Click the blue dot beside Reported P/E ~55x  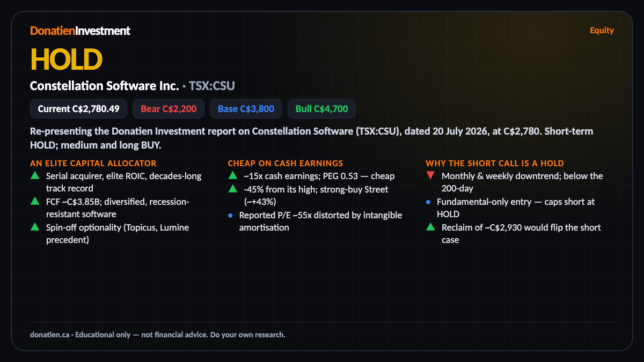click(x=230, y=215)
